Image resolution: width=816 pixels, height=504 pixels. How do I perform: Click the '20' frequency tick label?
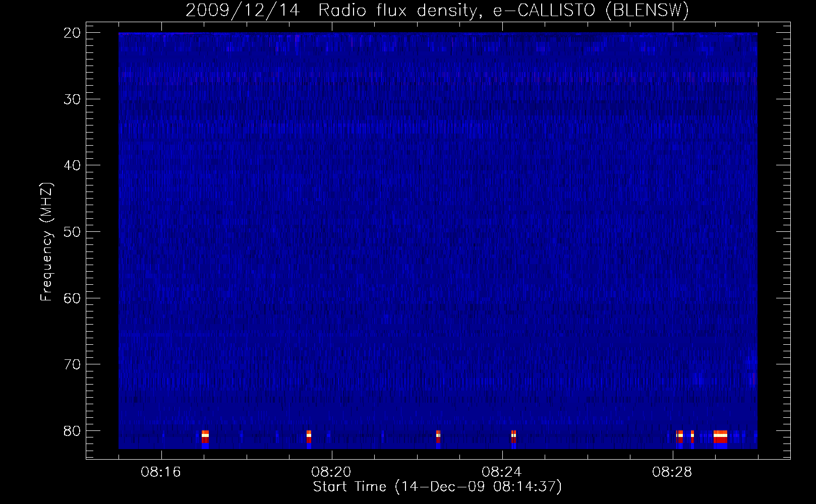[72, 33]
